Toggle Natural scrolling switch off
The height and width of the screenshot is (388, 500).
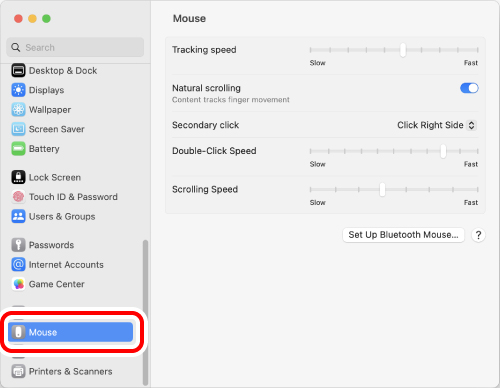coord(469,88)
